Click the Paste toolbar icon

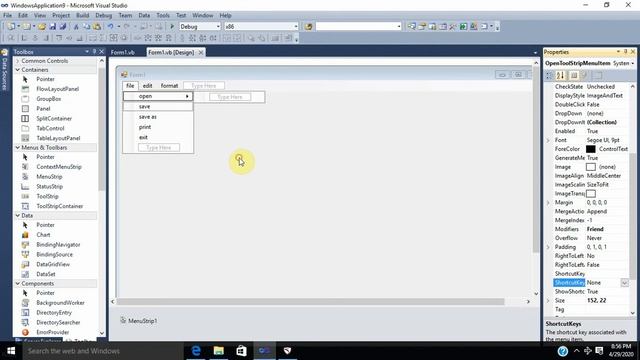coord(97,27)
